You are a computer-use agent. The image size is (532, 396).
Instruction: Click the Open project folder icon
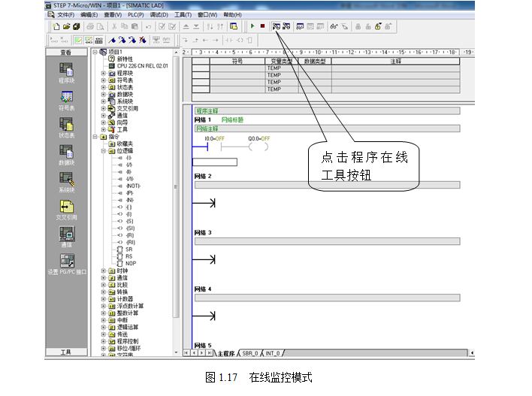[x=66, y=26]
